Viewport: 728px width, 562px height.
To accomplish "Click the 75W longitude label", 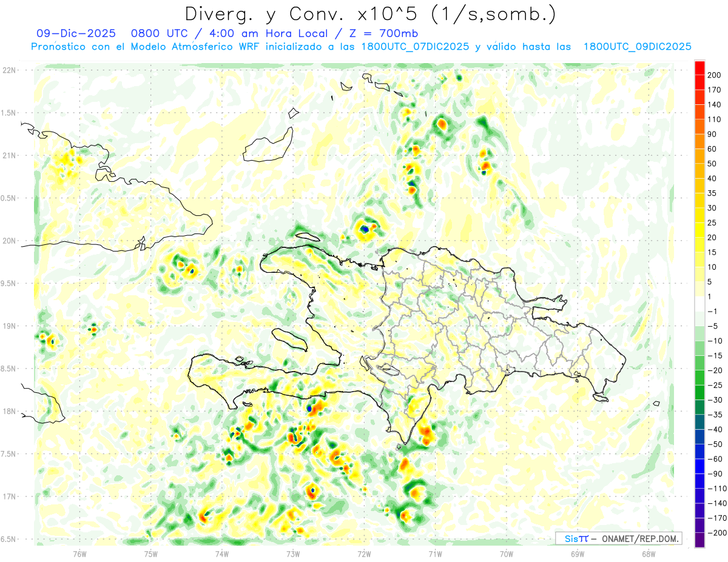I will tap(151, 554).
